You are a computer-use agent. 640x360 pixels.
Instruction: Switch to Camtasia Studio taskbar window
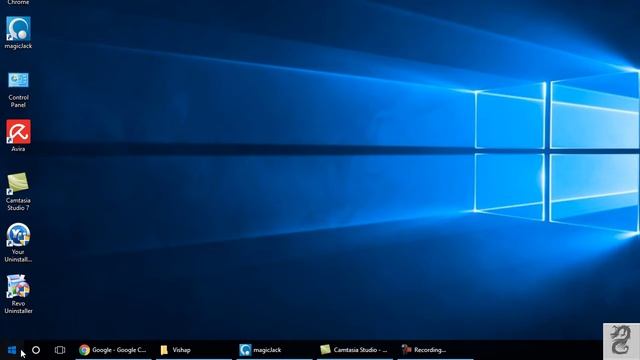(x=355, y=350)
